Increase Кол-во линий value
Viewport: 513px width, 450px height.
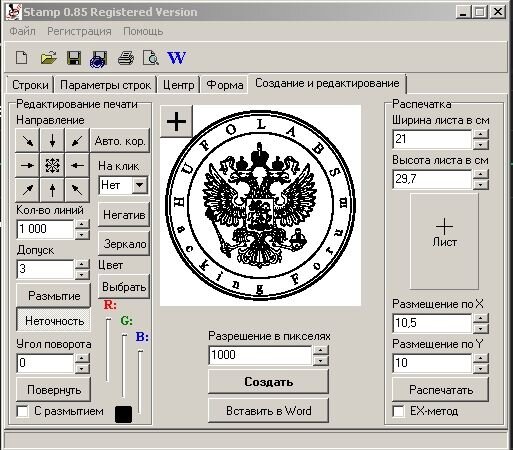pyautogui.click(x=82, y=224)
